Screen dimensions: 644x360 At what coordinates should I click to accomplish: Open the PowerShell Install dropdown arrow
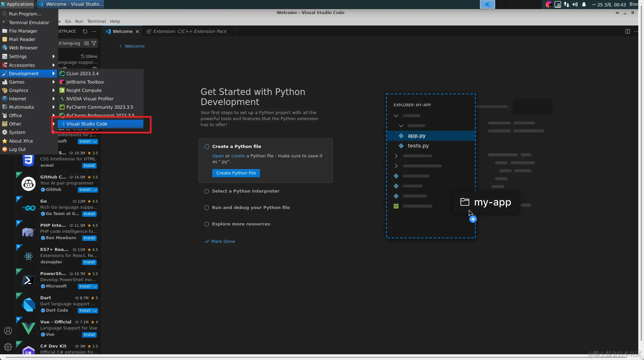(x=95, y=287)
